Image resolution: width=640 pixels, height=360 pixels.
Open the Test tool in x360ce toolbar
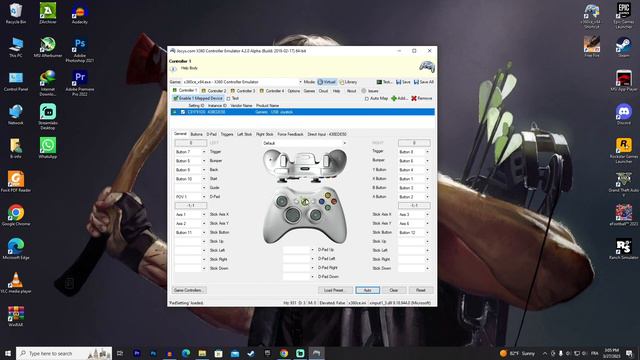click(x=384, y=82)
